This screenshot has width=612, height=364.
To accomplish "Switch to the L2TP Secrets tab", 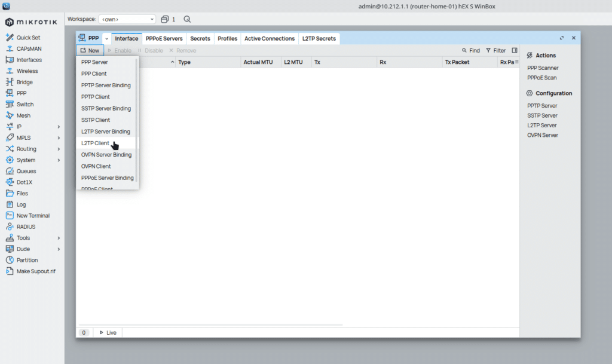I will [319, 39].
